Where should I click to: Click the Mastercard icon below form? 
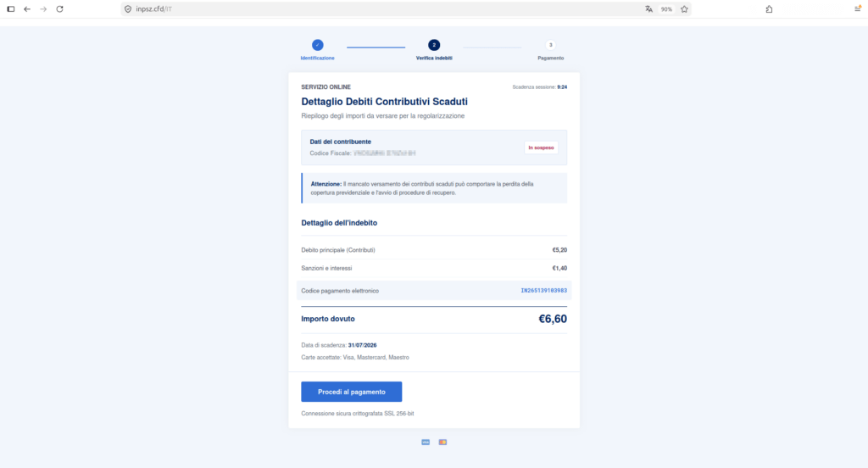pyautogui.click(x=442, y=442)
